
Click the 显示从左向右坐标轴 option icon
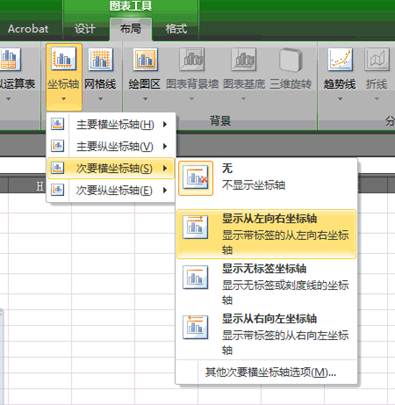click(x=196, y=228)
